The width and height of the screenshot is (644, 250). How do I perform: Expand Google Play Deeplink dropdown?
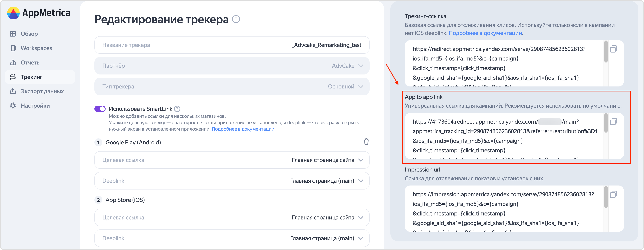[x=232, y=181]
